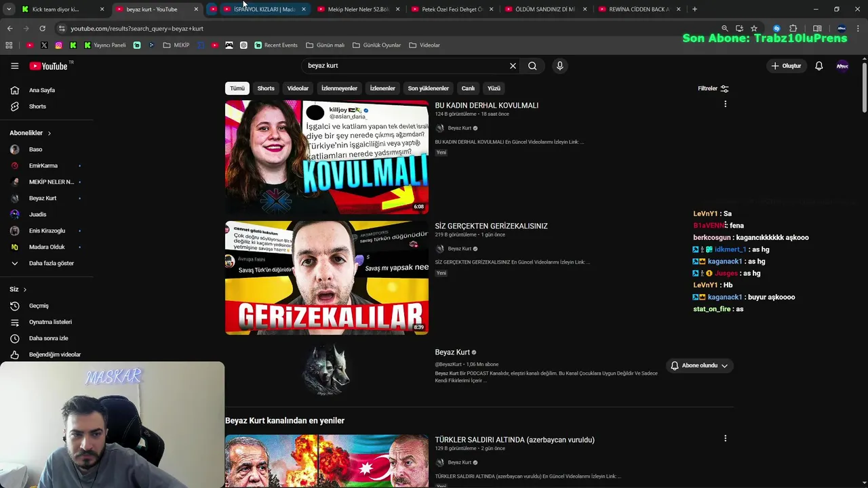The width and height of the screenshot is (868, 488).
Task: Open the account avatar menu on YouTube
Action: 842,66
